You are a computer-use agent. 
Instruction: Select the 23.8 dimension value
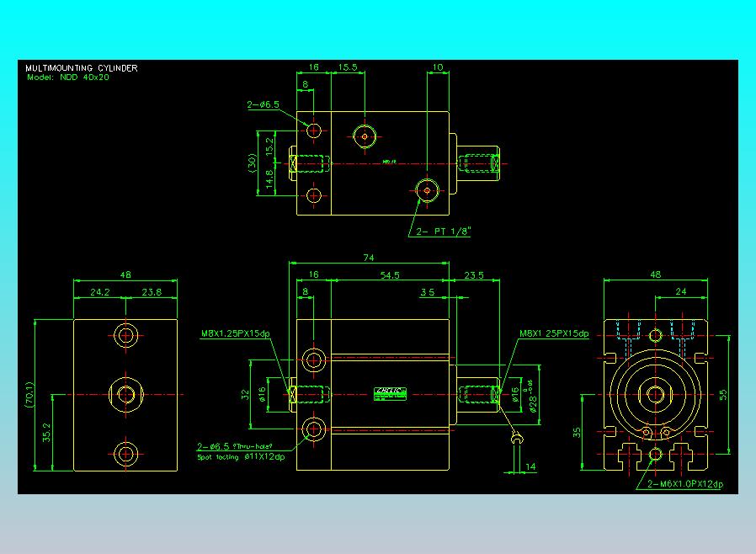[152, 292]
